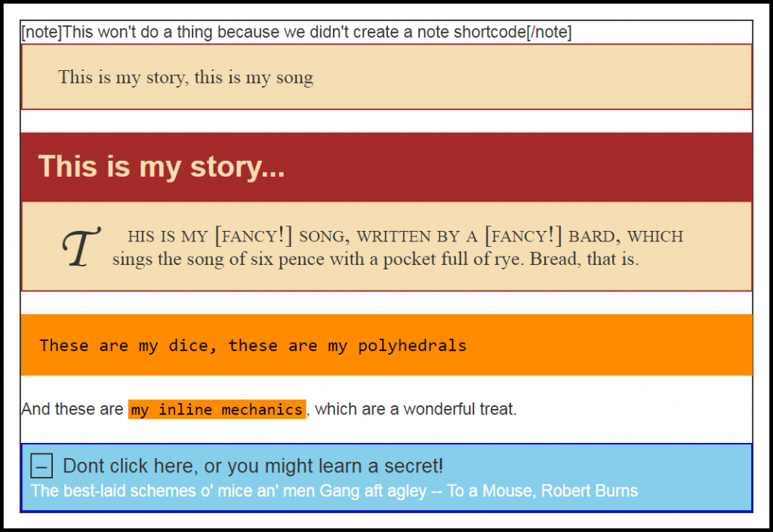Click the words "which are a wonderful treat"
This screenshot has width=773, height=532.
click(x=415, y=409)
